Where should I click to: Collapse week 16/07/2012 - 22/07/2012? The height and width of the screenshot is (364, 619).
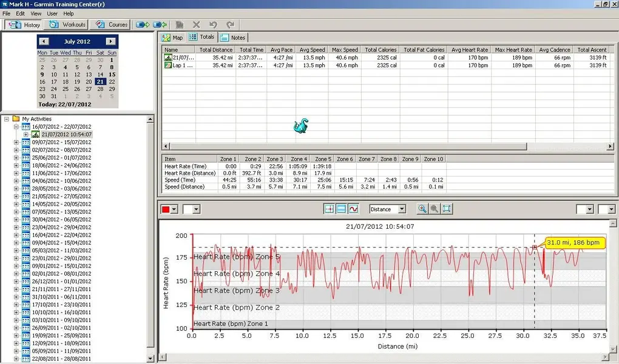click(16, 127)
